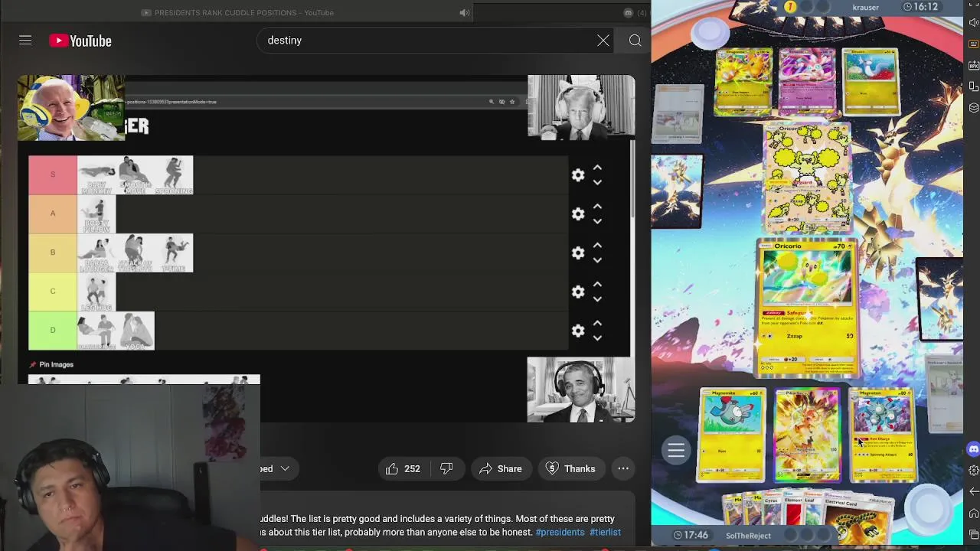Open emulator recent apps icon
Viewport: 980px width, 551px height.
pos(974,534)
